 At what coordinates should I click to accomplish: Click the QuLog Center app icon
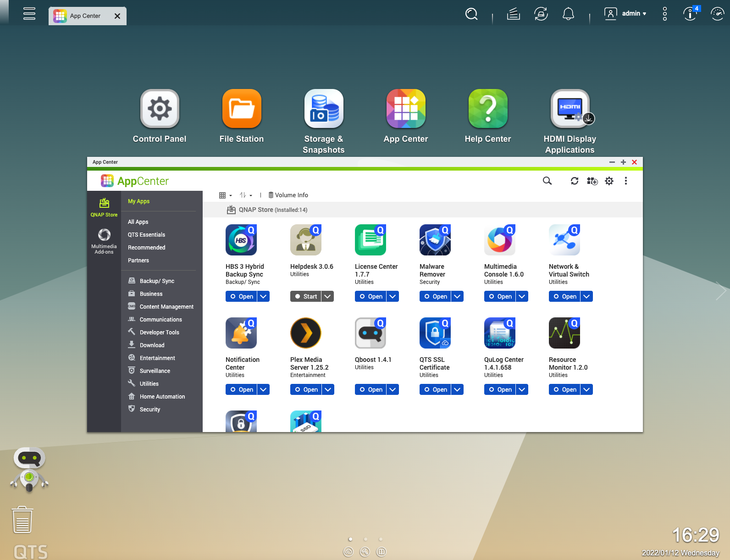[x=500, y=333]
